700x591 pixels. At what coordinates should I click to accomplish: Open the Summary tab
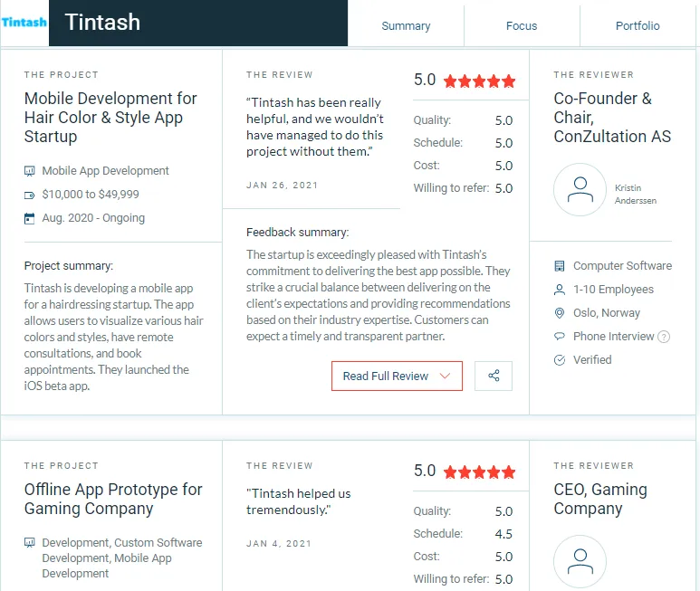click(406, 26)
